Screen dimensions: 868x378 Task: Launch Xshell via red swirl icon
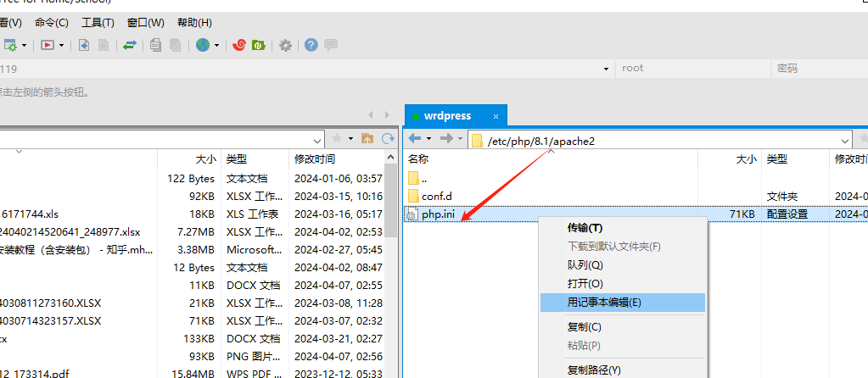[239, 45]
